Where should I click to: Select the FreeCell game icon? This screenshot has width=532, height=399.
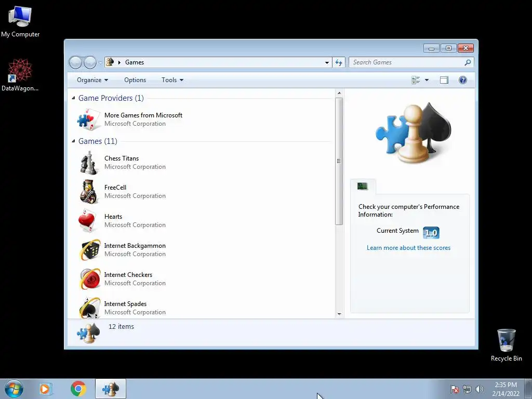(x=89, y=192)
